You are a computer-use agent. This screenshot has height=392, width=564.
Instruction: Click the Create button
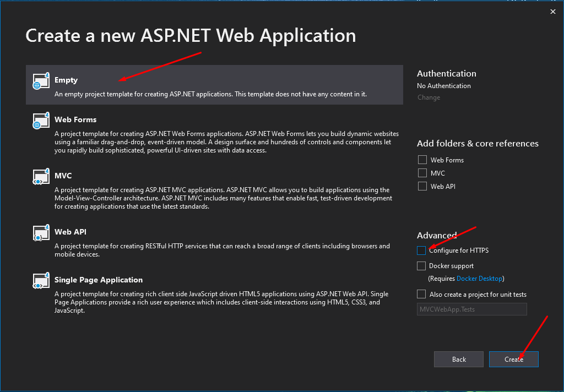click(x=514, y=360)
